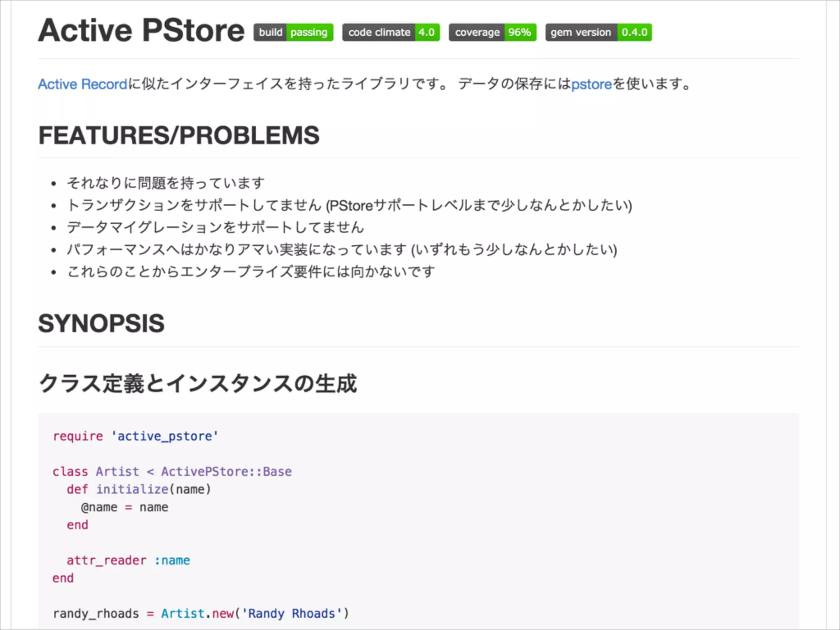
Task: Click the SYNOPSIS section heading
Action: (101, 324)
